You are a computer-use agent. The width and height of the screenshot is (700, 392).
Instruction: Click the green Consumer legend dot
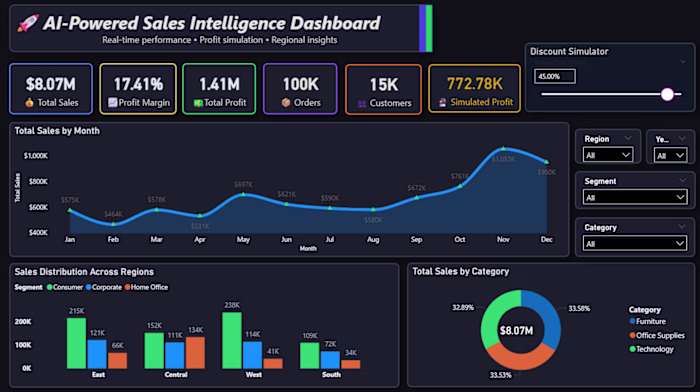[50, 287]
